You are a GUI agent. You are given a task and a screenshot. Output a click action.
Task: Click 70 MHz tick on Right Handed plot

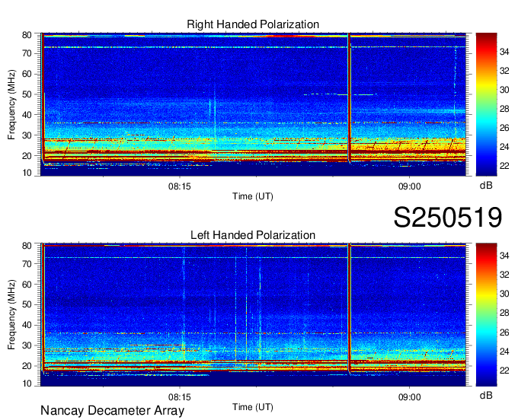pyautogui.click(x=27, y=53)
